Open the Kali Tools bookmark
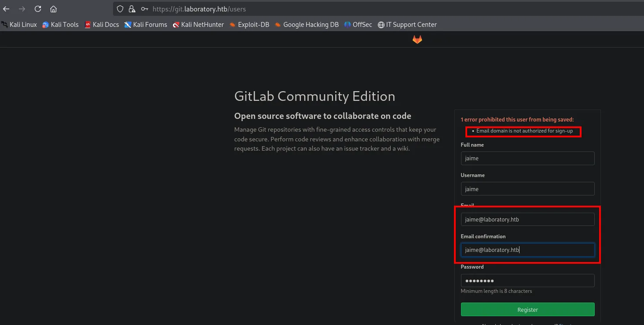The height and width of the screenshot is (325, 644). tap(60, 25)
